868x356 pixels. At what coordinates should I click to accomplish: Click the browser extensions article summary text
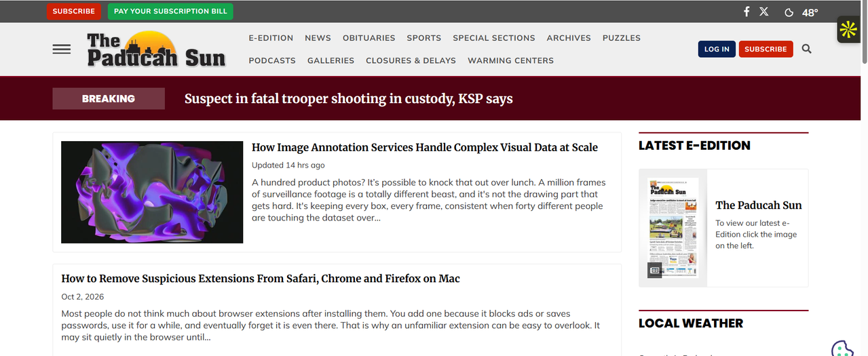tap(331, 325)
